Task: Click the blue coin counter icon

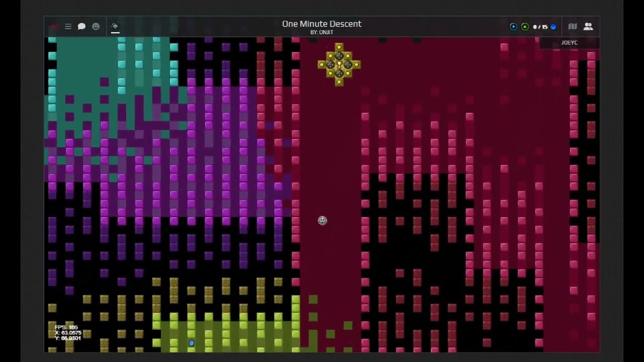Action: click(553, 27)
